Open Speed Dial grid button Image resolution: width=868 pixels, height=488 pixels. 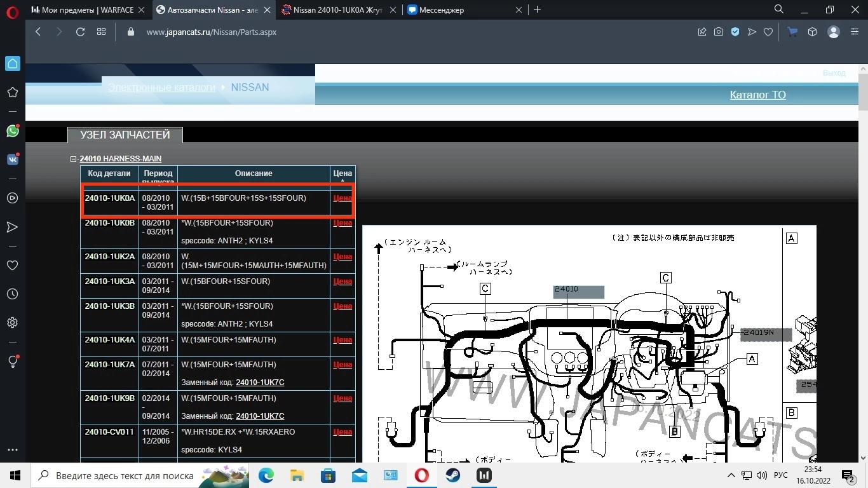click(x=101, y=32)
